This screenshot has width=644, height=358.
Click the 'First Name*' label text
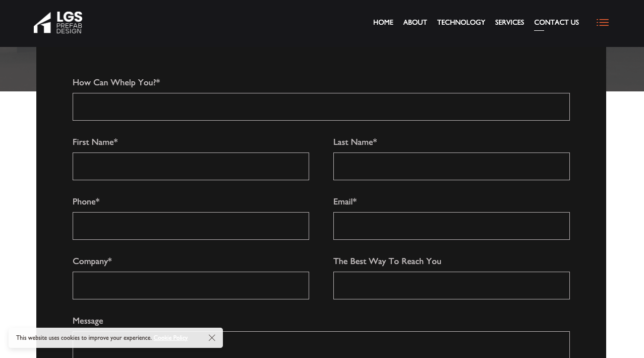click(x=95, y=142)
